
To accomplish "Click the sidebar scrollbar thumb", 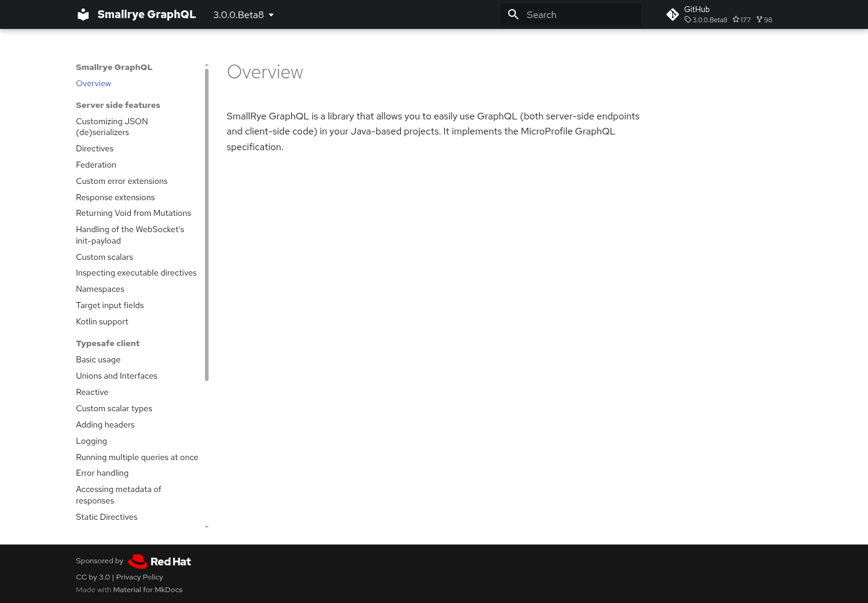I will pyautogui.click(x=207, y=225).
